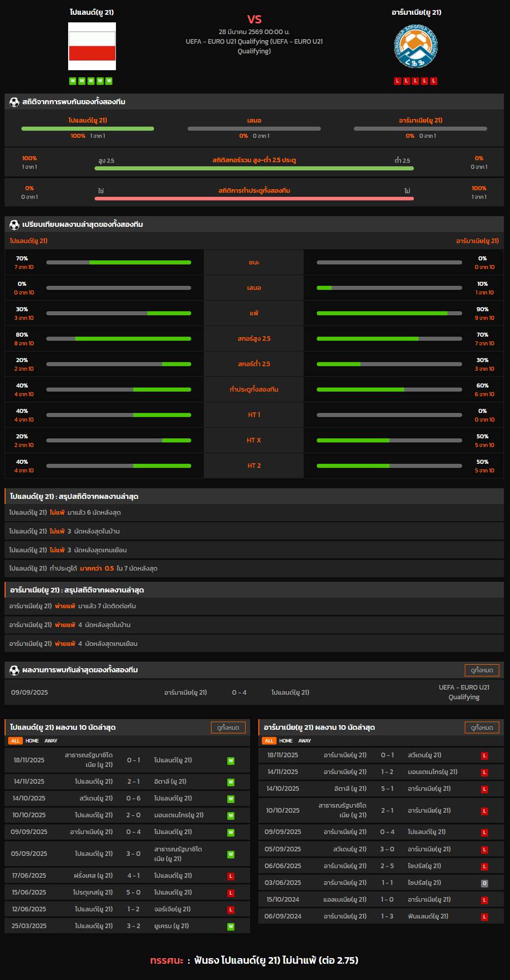Click the Poland U21 flag logo
510x980 pixels.
(92, 46)
